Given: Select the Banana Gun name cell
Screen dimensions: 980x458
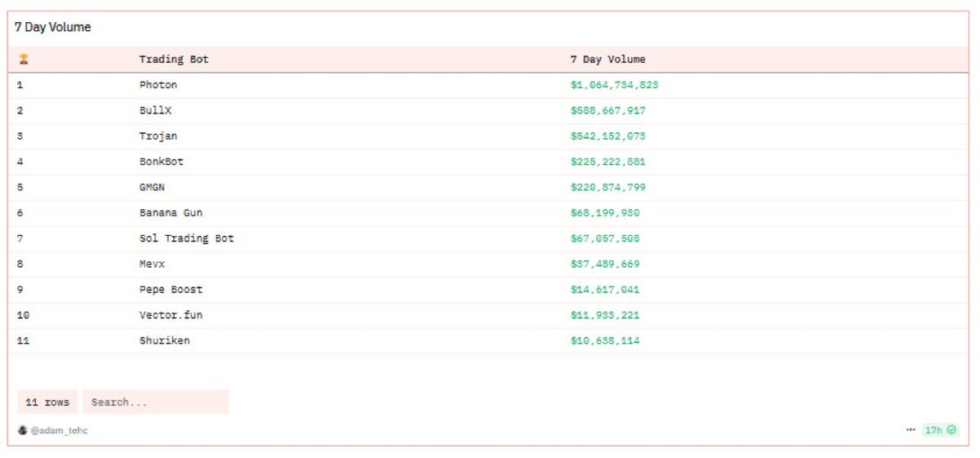Looking at the screenshot, I should coord(171,212).
